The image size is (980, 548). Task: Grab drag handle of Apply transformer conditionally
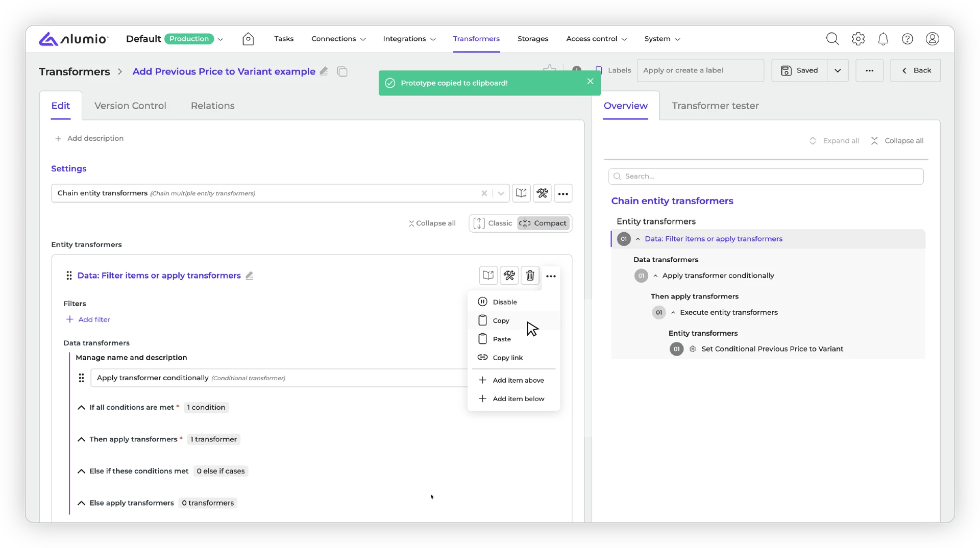pyautogui.click(x=81, y=378)
